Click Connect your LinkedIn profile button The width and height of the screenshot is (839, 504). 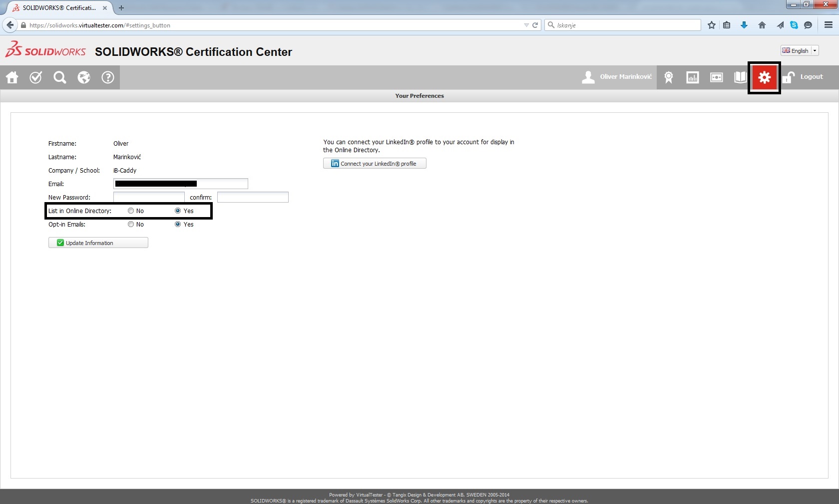[375, 164]
